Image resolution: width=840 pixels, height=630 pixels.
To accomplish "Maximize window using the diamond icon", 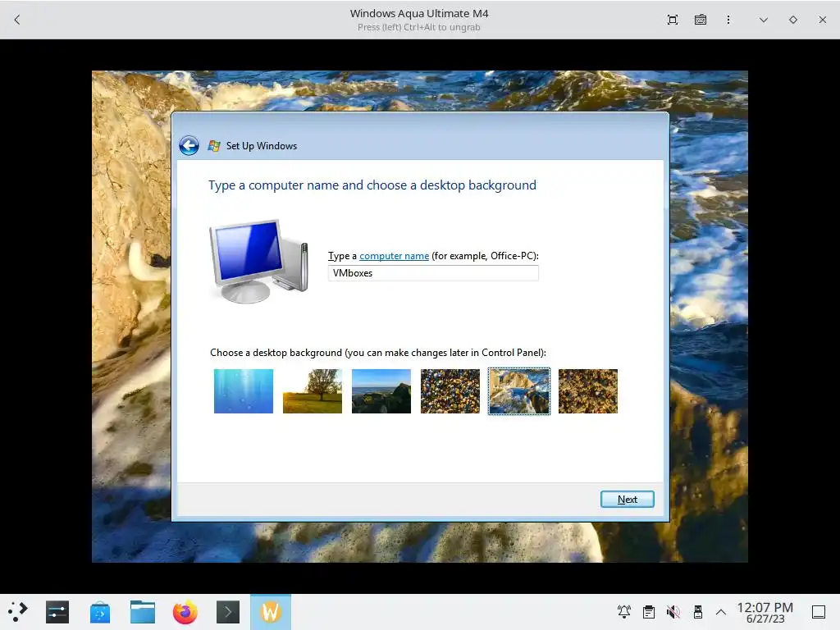I will point(793,20).
